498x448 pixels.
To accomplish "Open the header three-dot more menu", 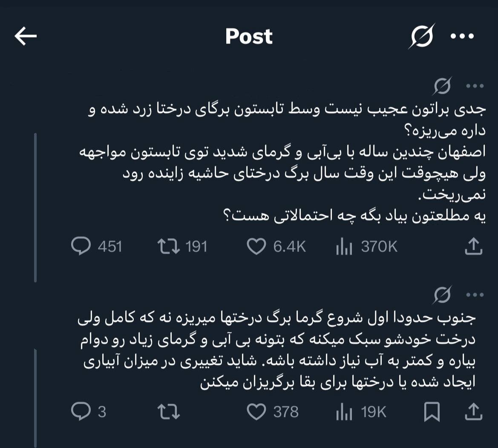I will click(x=462, y=37).
